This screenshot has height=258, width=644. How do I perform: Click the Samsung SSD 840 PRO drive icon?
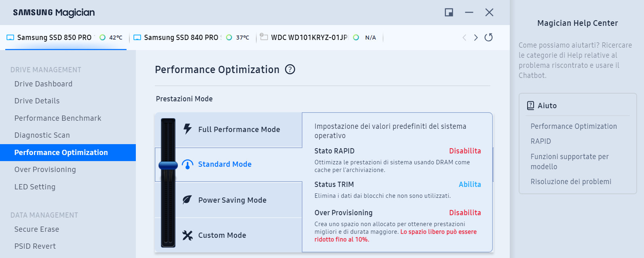click(x=137, y=38)
